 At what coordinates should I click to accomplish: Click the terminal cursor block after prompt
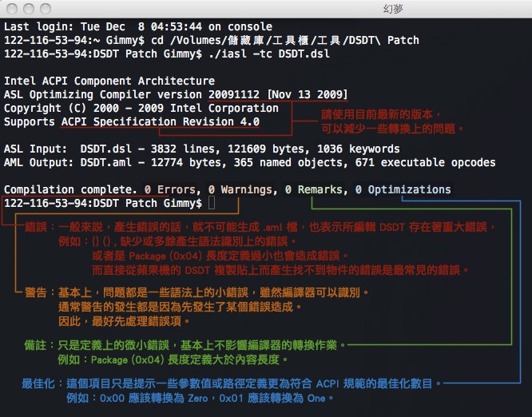tap(212, 203)
